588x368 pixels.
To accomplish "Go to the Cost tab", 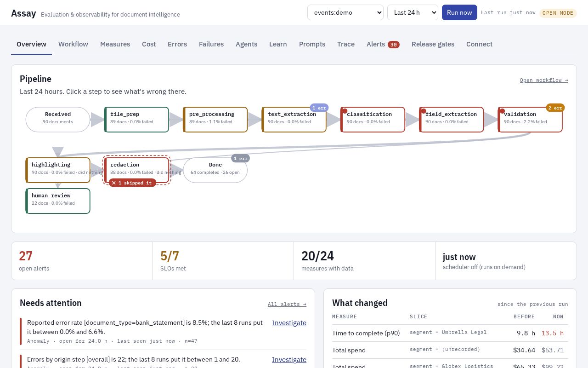I will 149,44.
